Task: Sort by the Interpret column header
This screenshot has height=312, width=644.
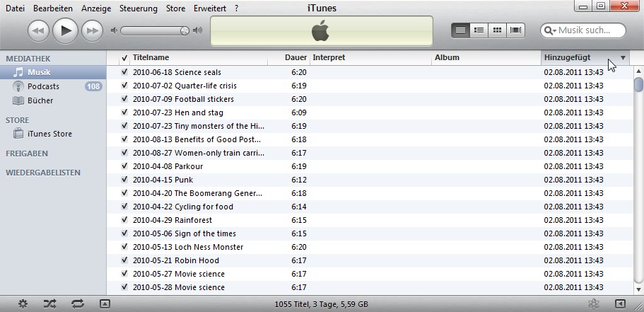Action: (x=371, y=57)
